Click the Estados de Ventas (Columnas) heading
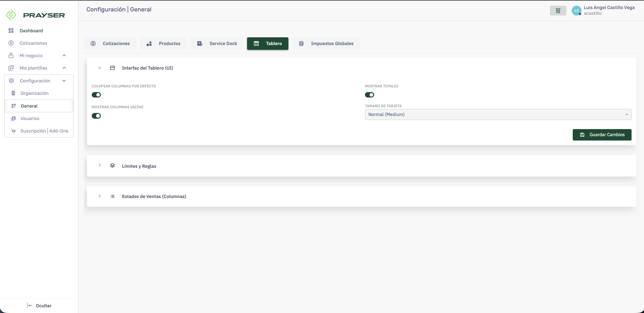 coord(154,196)
